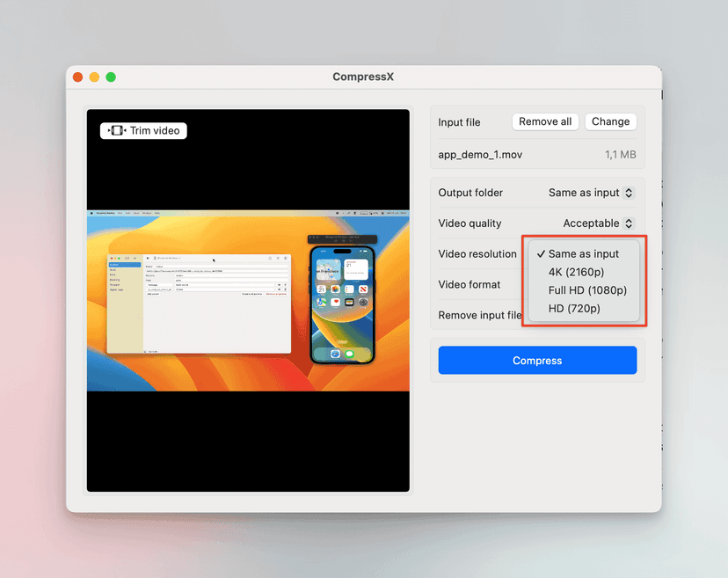This screenshot has height=578, width=728.
Task: Select Same as input resolution option
Action: click(x=583, y=253)
